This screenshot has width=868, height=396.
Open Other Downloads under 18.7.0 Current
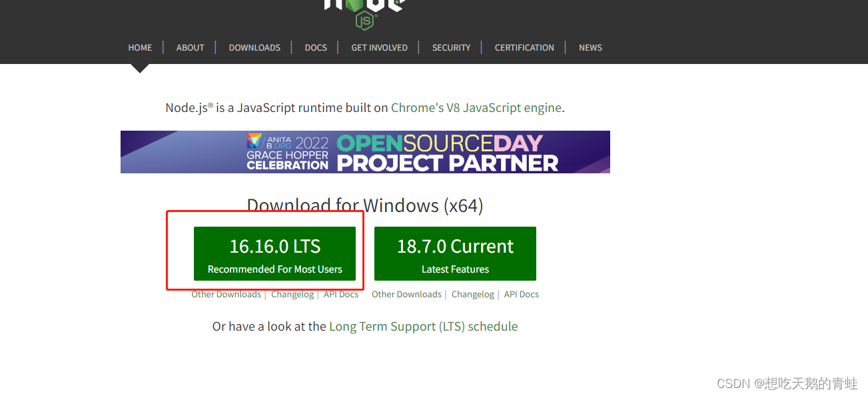tap(406, 294)
